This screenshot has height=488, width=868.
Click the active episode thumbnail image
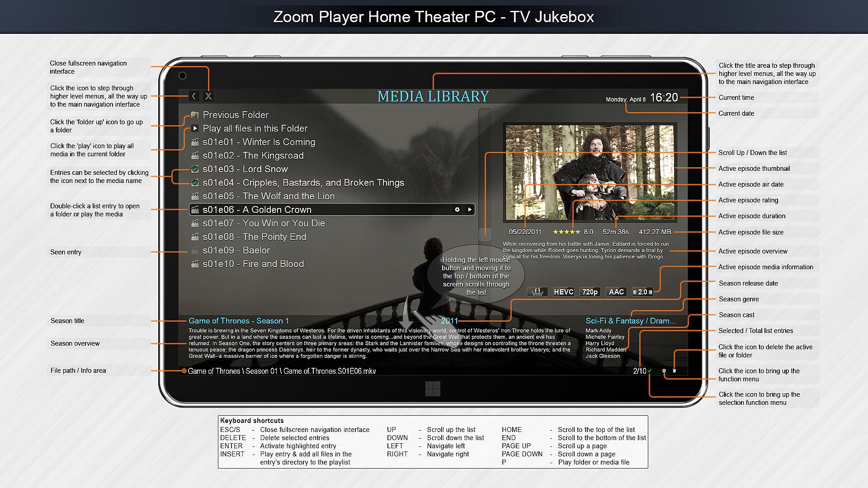pyautogui.click(x=590, y=172)
